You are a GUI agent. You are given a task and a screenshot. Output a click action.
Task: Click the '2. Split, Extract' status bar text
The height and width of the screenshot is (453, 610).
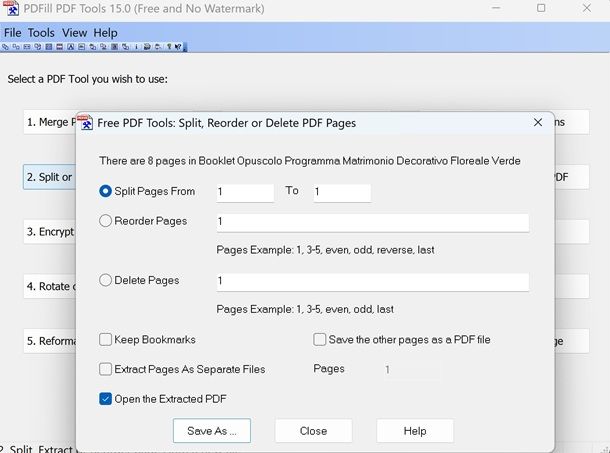(38, 449)
